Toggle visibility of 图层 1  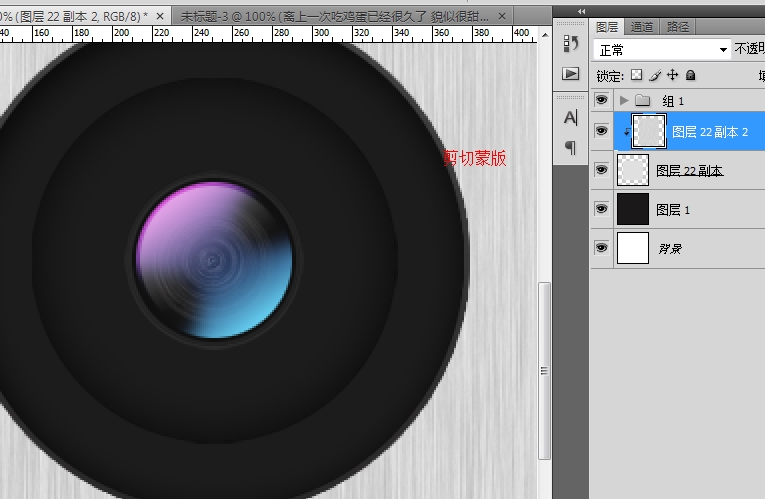click(x=601, y=209)
